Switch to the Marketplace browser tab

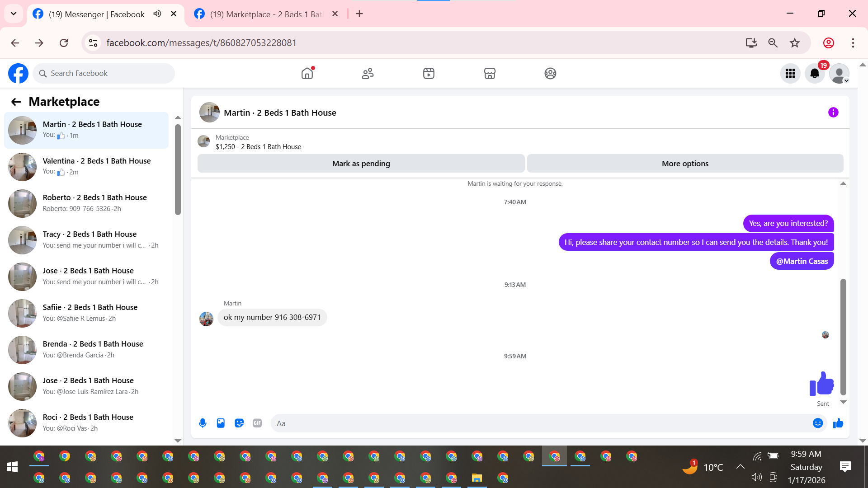pyautogui.click(x=267, y=14)
